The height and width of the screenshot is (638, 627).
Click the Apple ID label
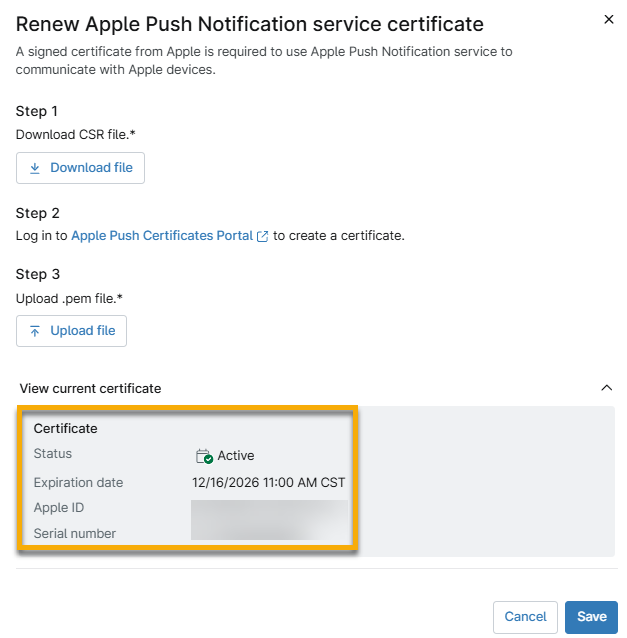coord(59,508)
